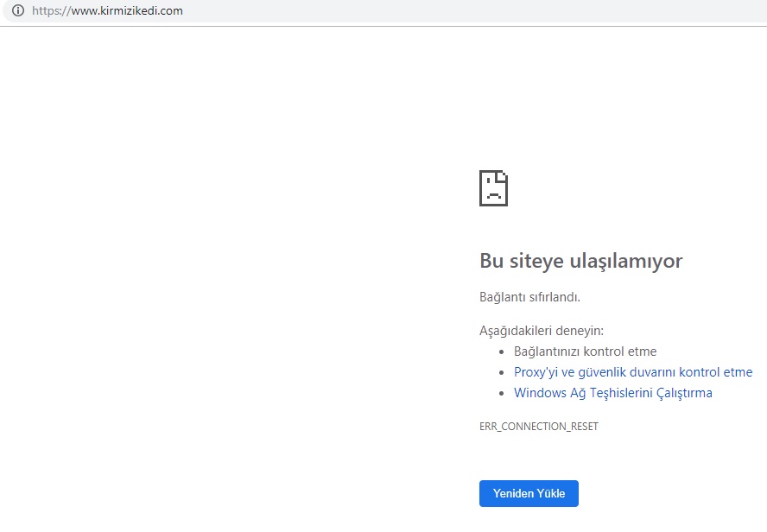Click the Bağlantı sıfırlandı message
The width and height of the screenshot is (767, 532).
[529, 297]
